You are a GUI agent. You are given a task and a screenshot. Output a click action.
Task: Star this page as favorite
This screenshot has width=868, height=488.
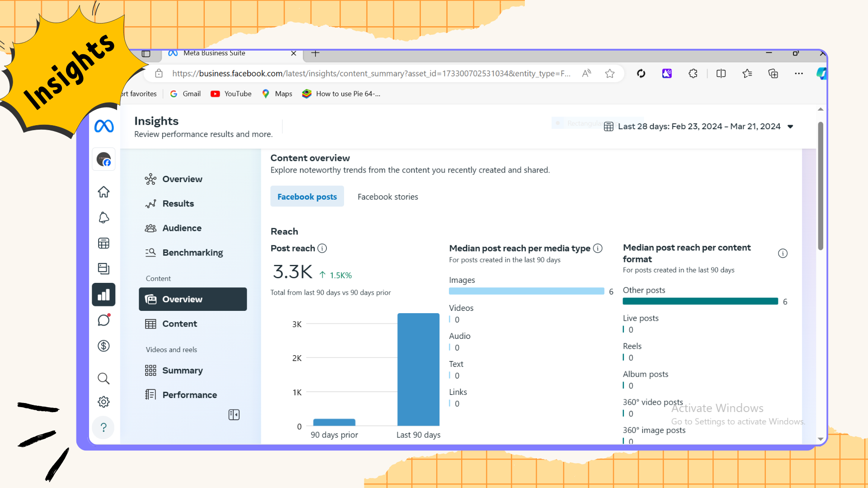point(610,74)
